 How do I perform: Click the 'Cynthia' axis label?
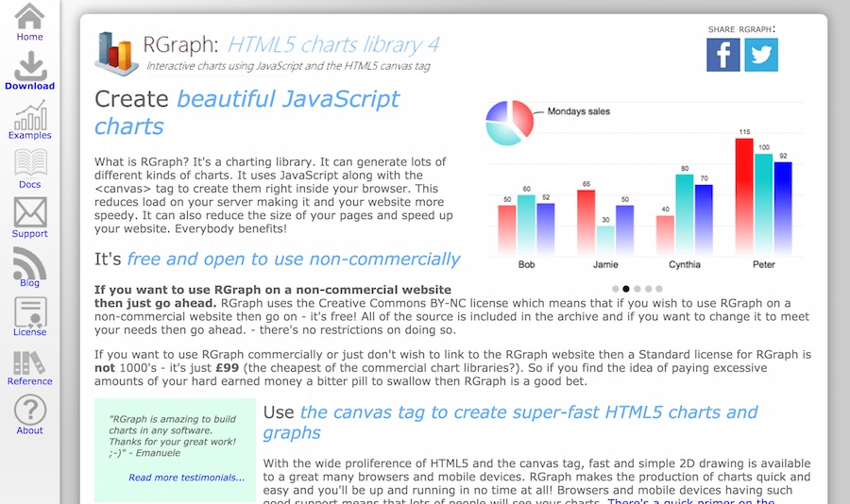tap(685, 264)
